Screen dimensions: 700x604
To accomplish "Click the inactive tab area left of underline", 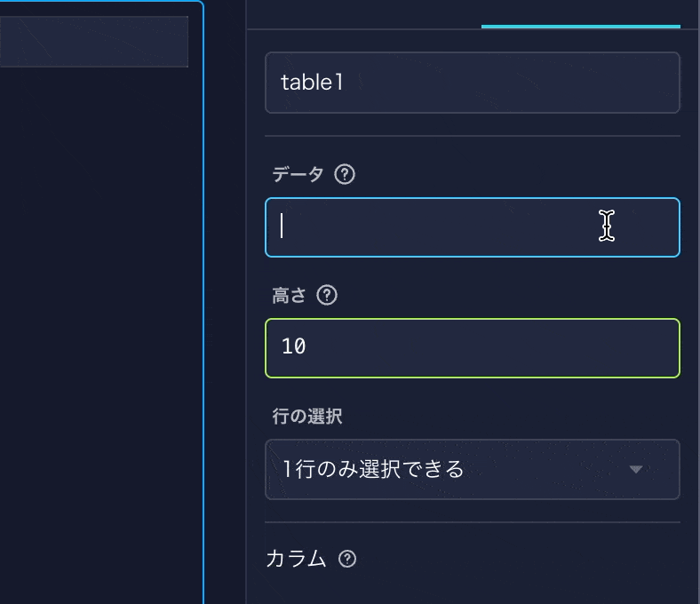I will 364,14.
